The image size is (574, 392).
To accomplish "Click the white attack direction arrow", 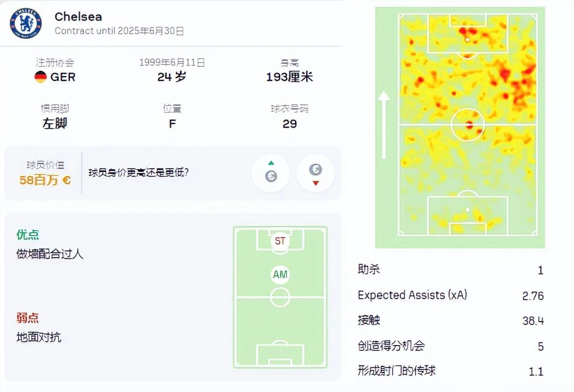I will pos(384,125).
